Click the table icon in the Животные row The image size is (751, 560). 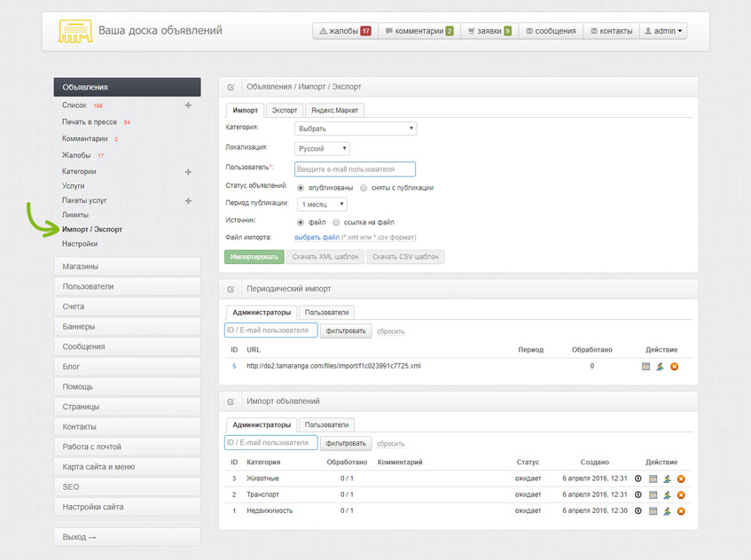pyautogui.click(x=653, y=478)
